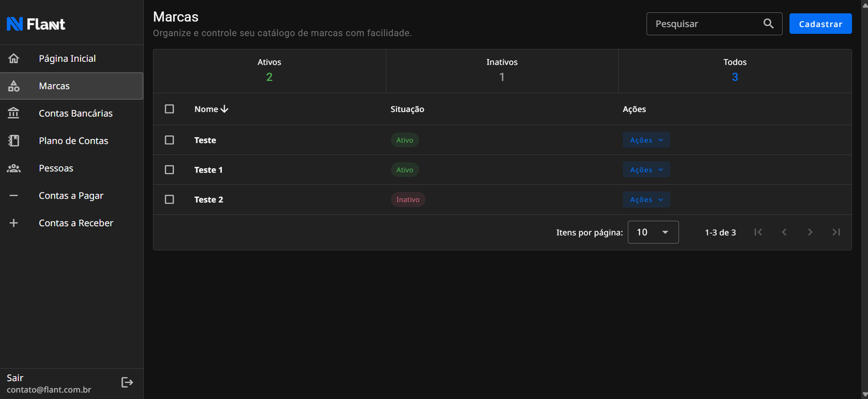The height and width of the screenshot is (399, 868).
Task: Click the bank icon for Contas Bancárias
Action: pos(14,113)
